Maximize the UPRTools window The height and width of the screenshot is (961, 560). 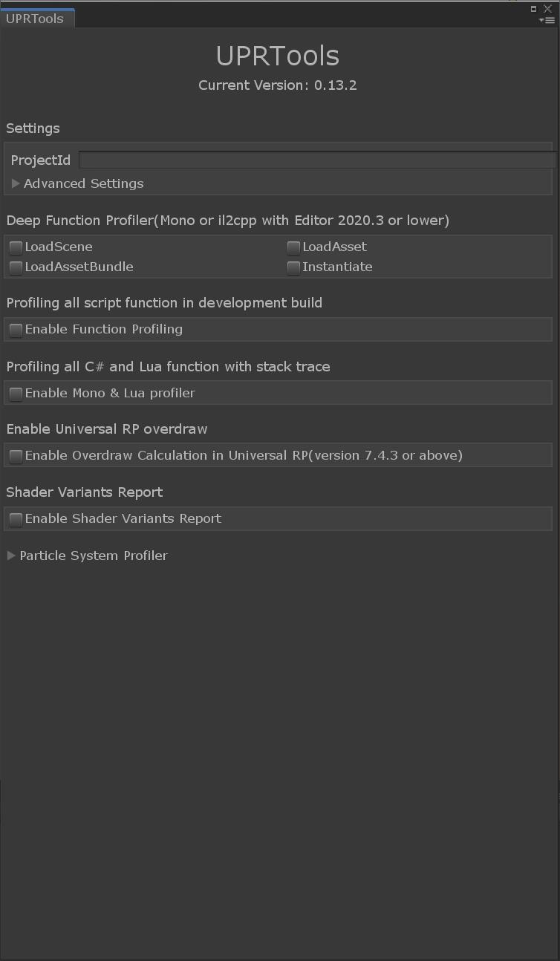[533, 9]
